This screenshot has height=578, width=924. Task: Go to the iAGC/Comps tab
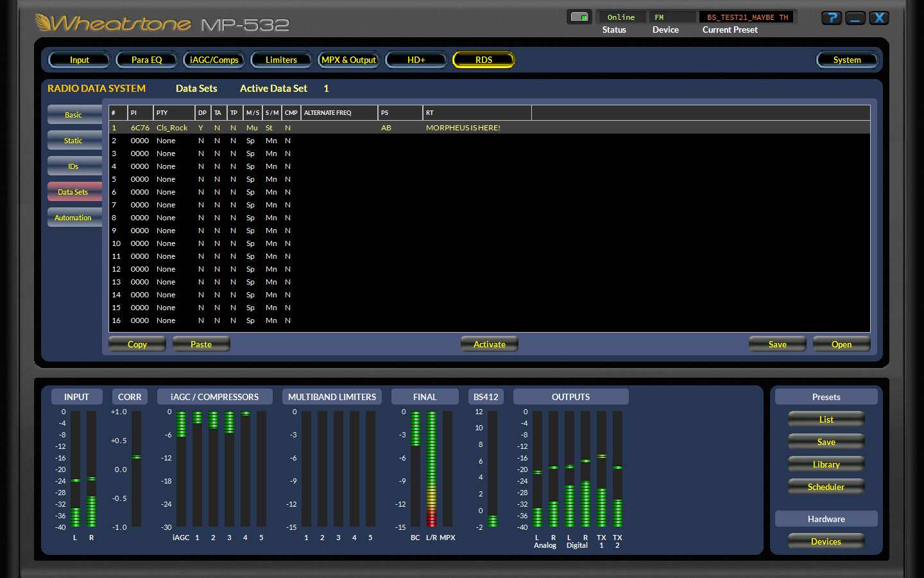[x=214, y=60]
